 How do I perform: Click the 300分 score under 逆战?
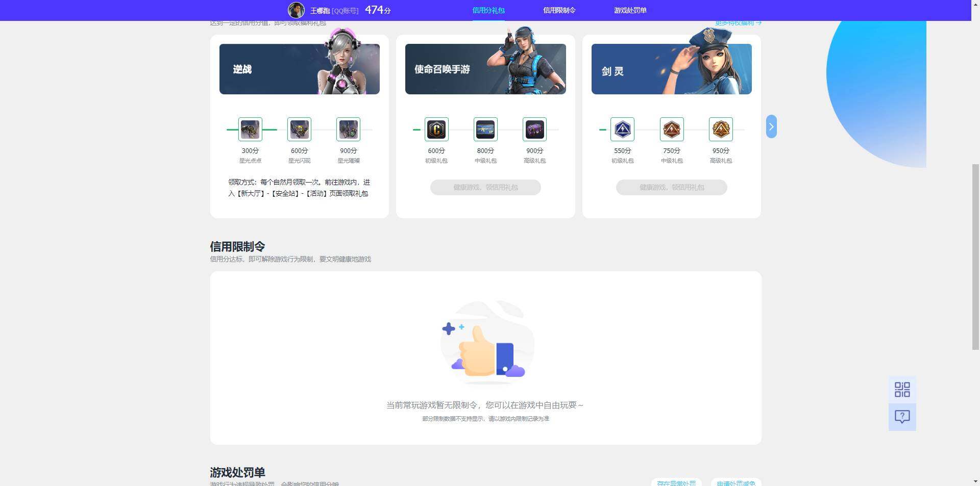click(250, 151)
